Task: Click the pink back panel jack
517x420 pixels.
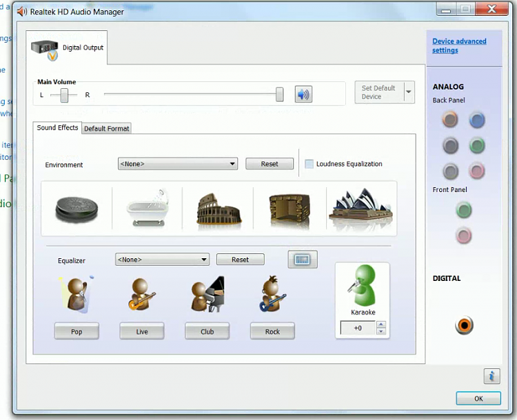Action: coord(477,171)
